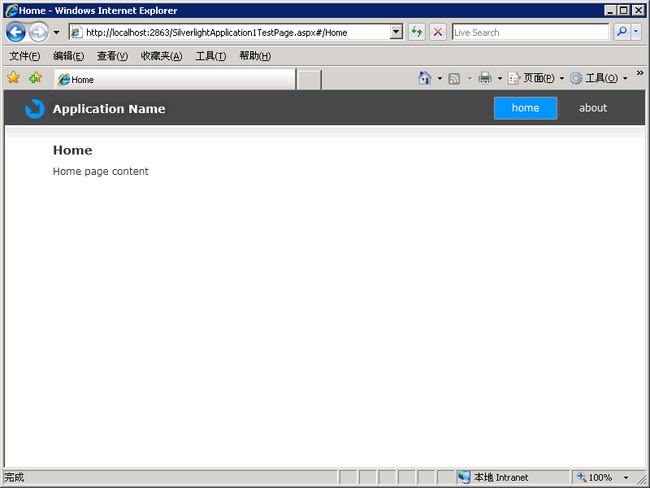
Task: Click the about navigation link
Action: 593,108
